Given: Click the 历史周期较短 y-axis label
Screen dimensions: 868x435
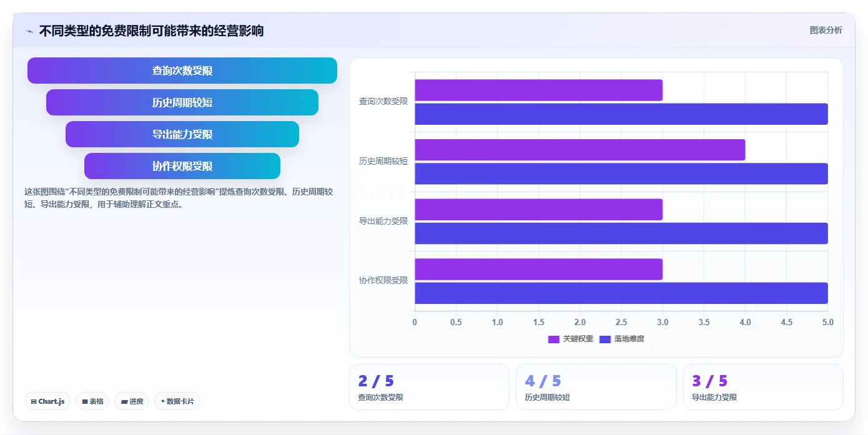Looking at the screenshot, I should (383, 161).
